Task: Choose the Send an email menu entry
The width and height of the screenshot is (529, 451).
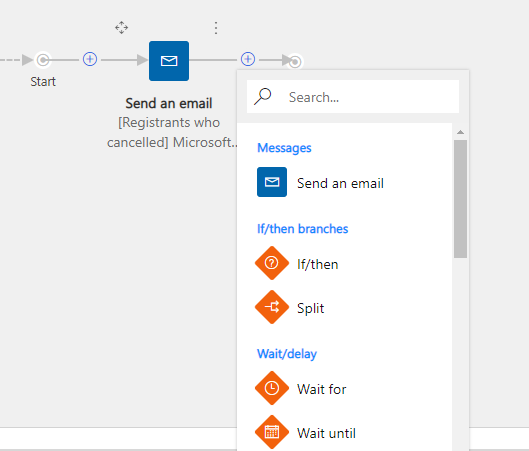Action: (340, 183)
